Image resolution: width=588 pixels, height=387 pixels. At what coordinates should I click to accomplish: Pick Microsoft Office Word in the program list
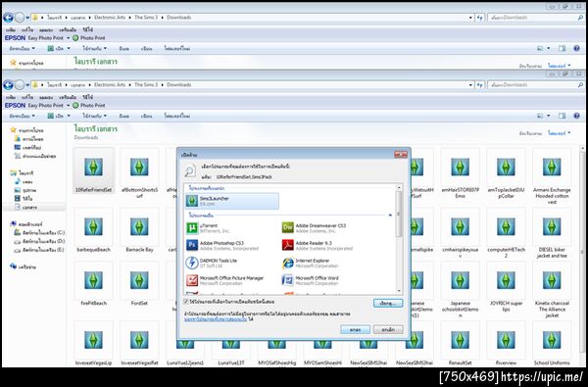coord(311,280)
